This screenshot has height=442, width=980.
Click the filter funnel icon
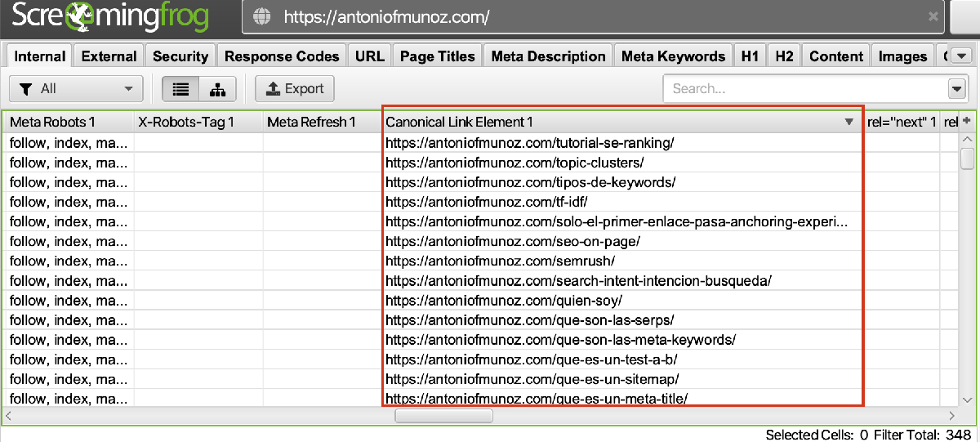tap(26, 89)
